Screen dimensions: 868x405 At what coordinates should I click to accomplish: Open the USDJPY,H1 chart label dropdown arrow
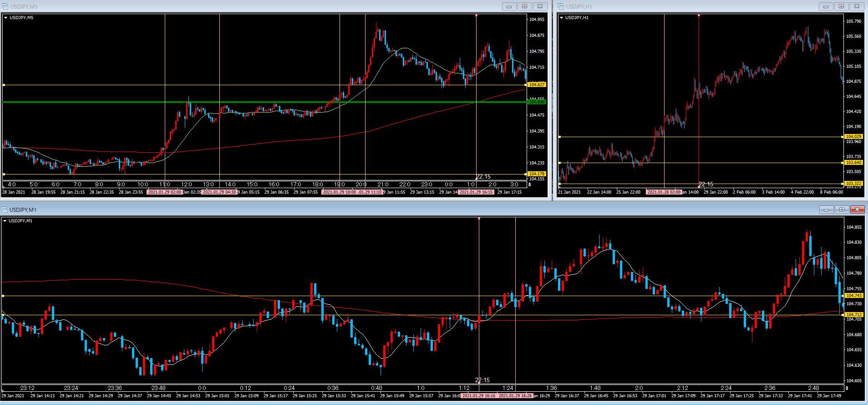(562, 18)
